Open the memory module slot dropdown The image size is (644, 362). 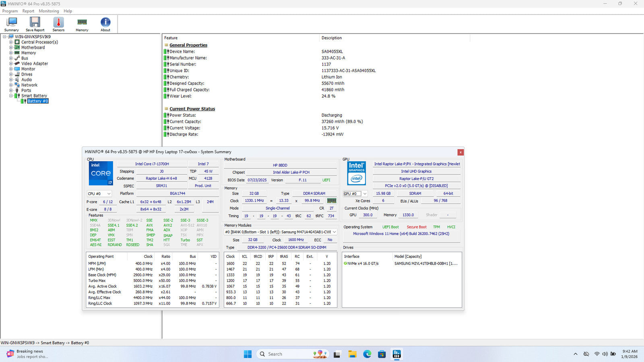tap(334, 232)
